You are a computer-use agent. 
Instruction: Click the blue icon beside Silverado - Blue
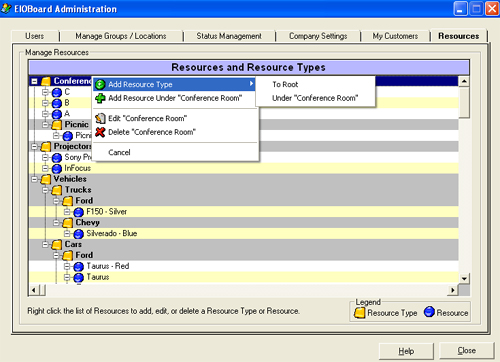tap(79, 234)
